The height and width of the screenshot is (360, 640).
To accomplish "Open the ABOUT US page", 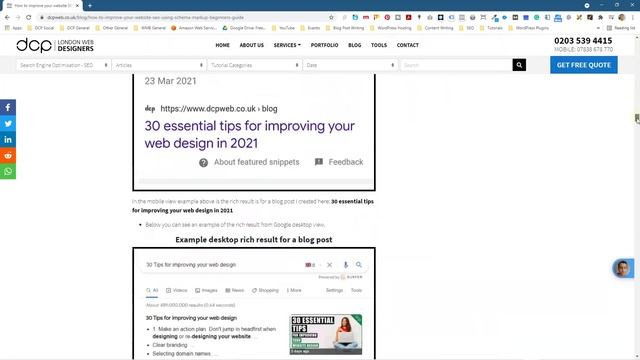I will pyautogui.click(x=251, y=45).
